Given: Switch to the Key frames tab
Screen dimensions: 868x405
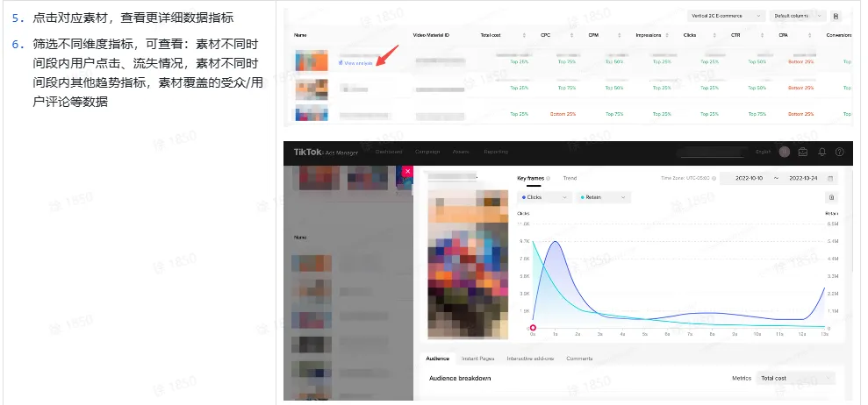Looking at the screenshot, I should pos(530,178).
